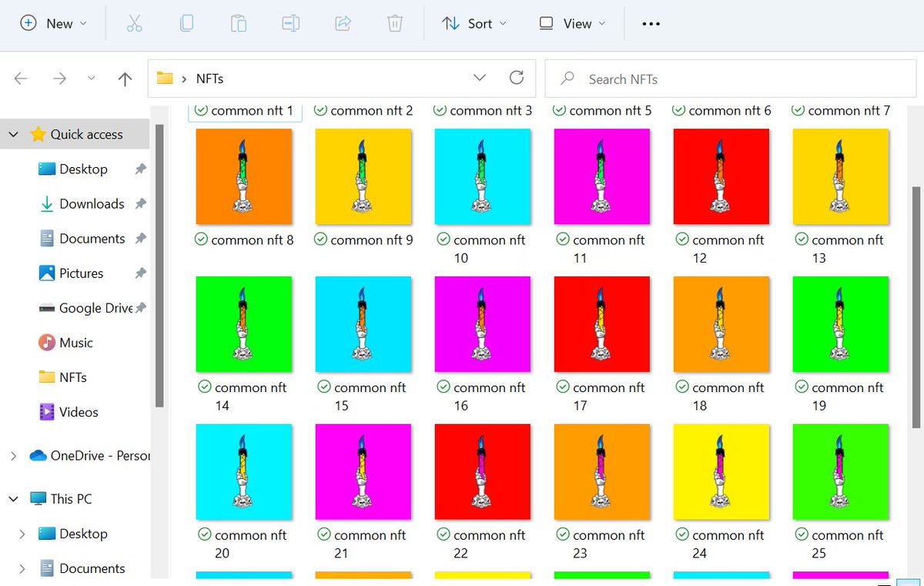
Task: Select thumbnail common nft 13
Action: tap(841, 176)
